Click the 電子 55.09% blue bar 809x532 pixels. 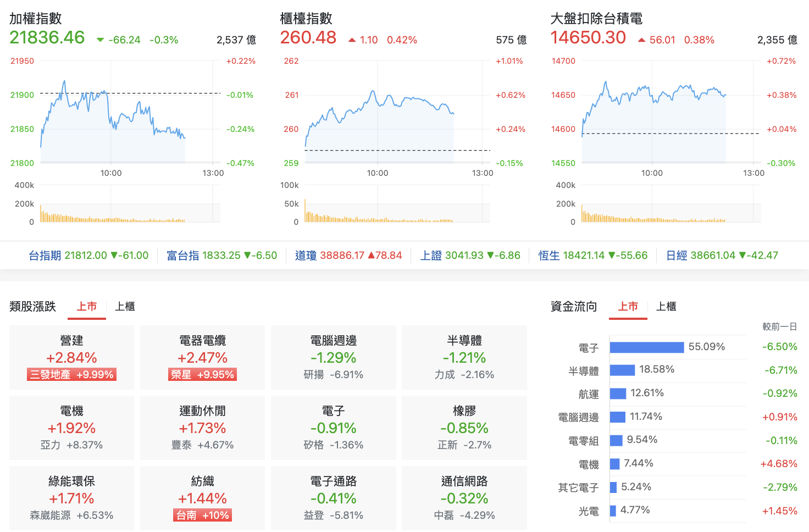pyautogui.click(x=647, y=347)
